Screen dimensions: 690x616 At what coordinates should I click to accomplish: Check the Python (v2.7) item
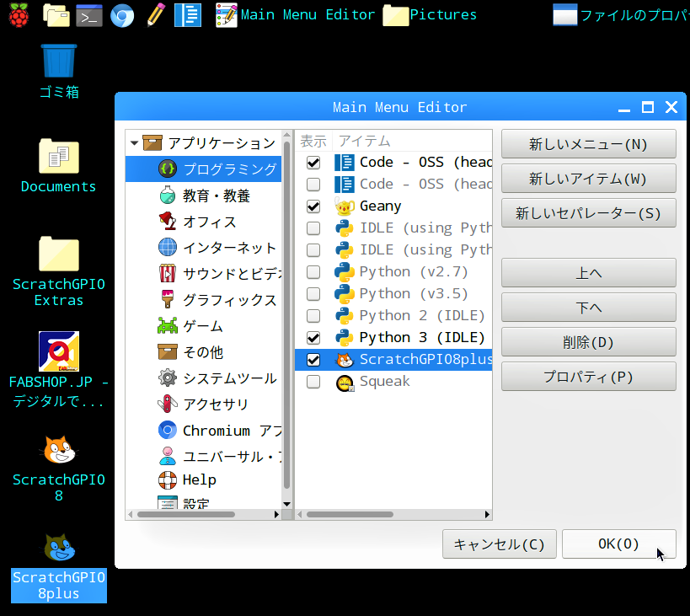coord(313,272)
